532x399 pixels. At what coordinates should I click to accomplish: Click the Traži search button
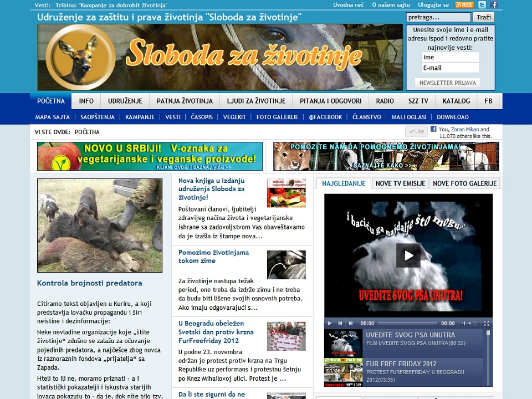pyautogui.click(x=483, y=17)
